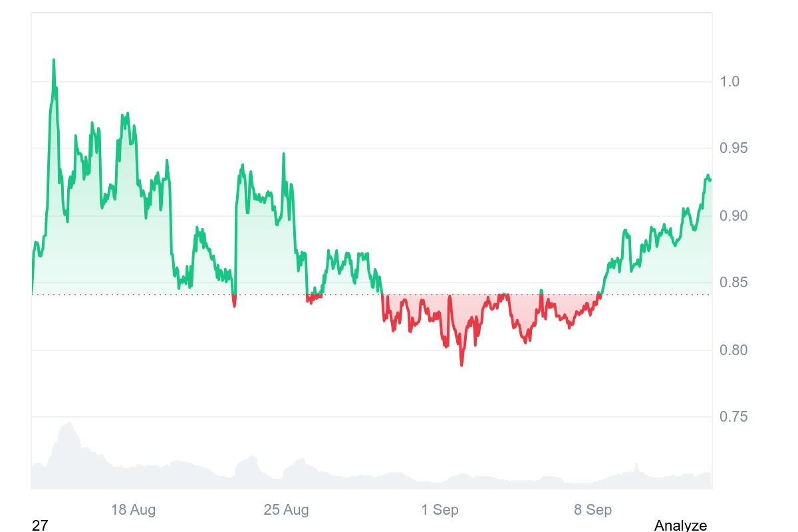This screenshot has width=798, height=532.
Task: Select the 1 Sep date label
Action: point(440,510)
